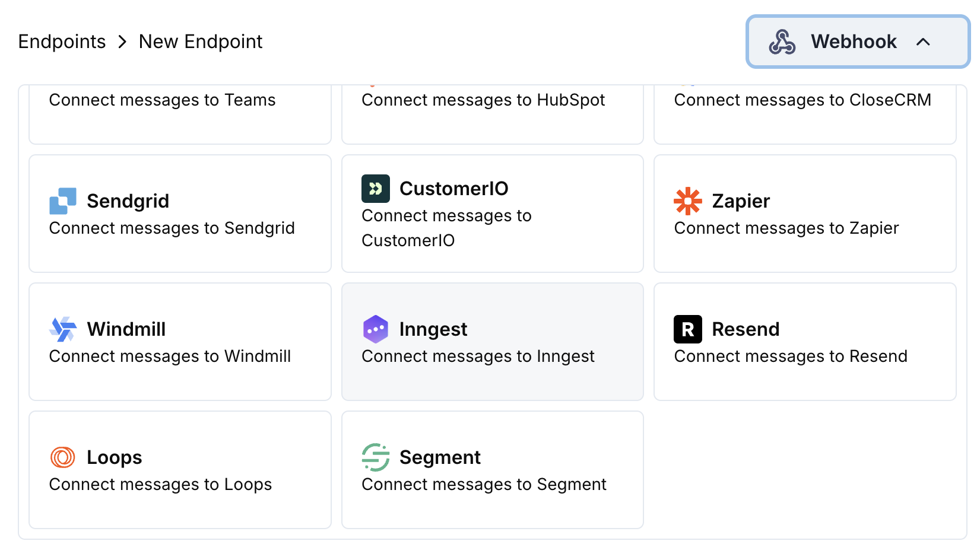Image resolution: width=977 pixels, height=560 pixels.
Task: Expand the breadcrumb chevron after Endpoints
Action: [x=122, y=42]
